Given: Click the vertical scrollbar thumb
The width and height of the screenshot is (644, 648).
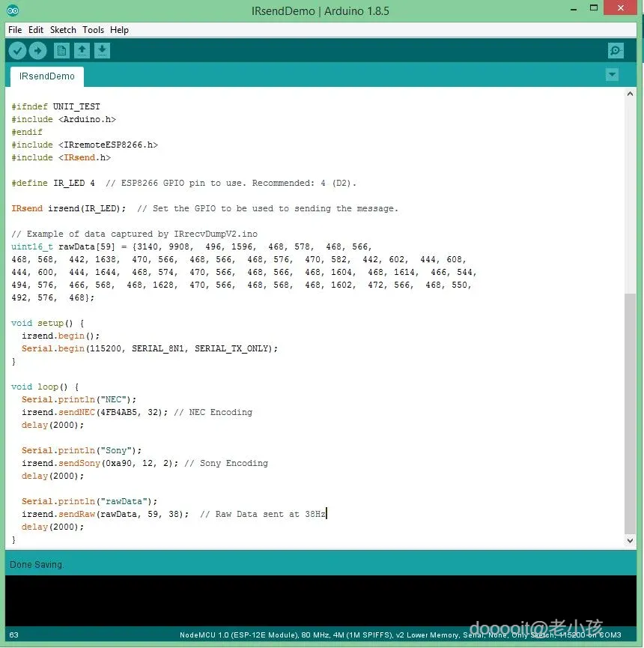Looking at the screenshot, I should pyautogui.click(x=630, y=414).
